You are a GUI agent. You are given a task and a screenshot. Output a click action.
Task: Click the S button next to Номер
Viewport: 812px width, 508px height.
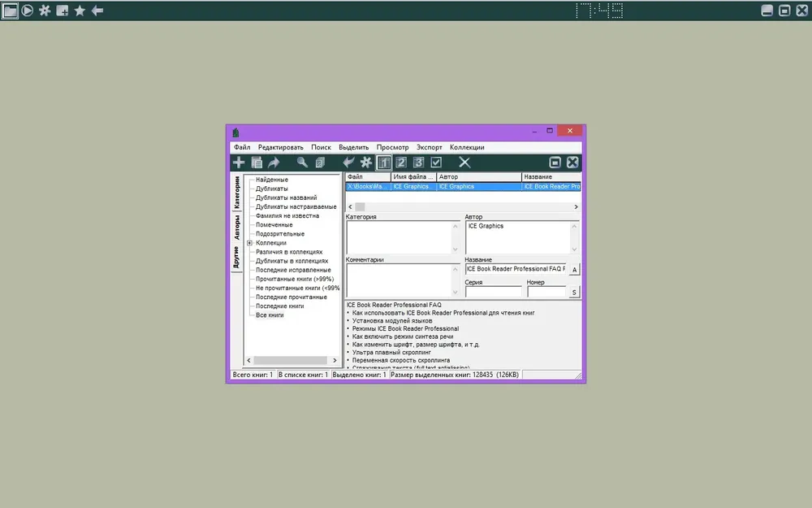(x=574, y=293)
